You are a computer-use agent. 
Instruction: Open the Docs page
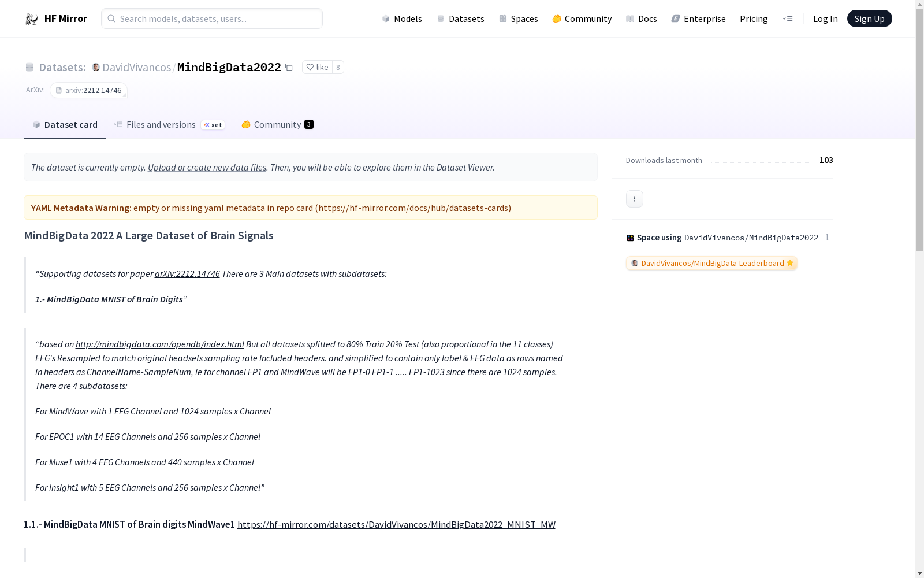(642, 18)
